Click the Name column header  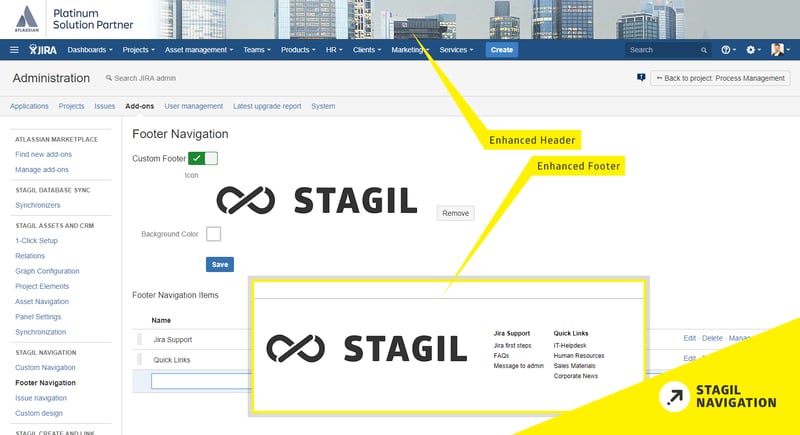161,320
